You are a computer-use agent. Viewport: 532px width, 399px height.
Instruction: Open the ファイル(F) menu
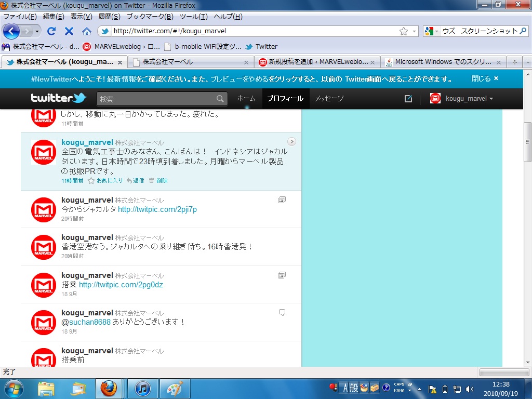[x=20, y=17]
